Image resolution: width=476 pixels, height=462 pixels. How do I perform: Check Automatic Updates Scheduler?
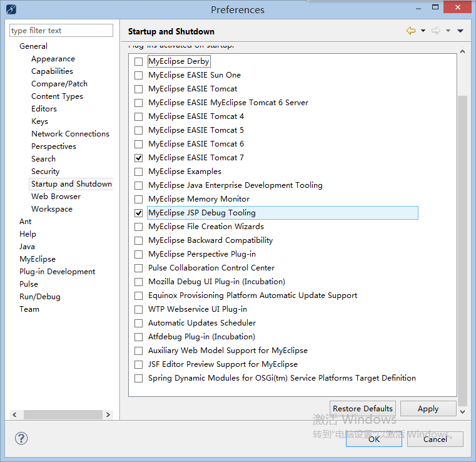point(138,323)
